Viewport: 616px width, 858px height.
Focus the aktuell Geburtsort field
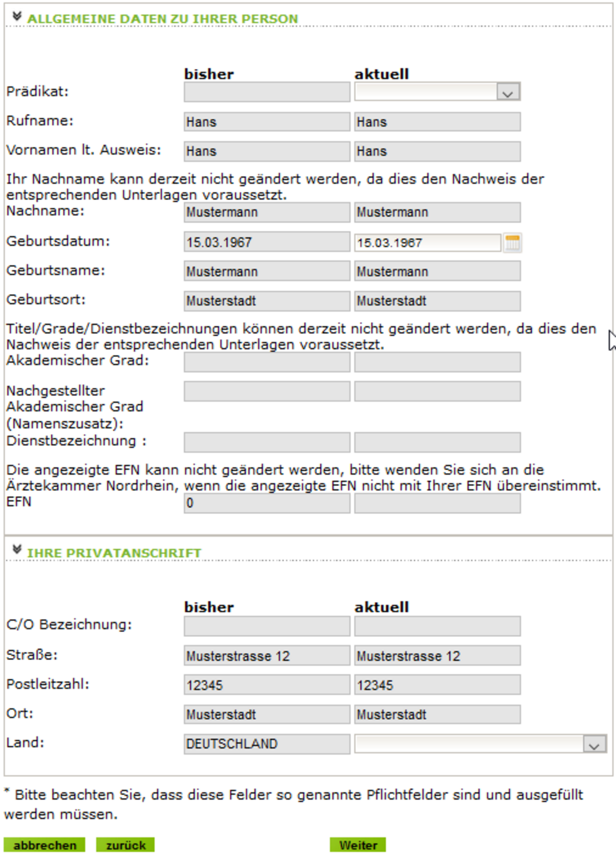[x=437, y=301]
